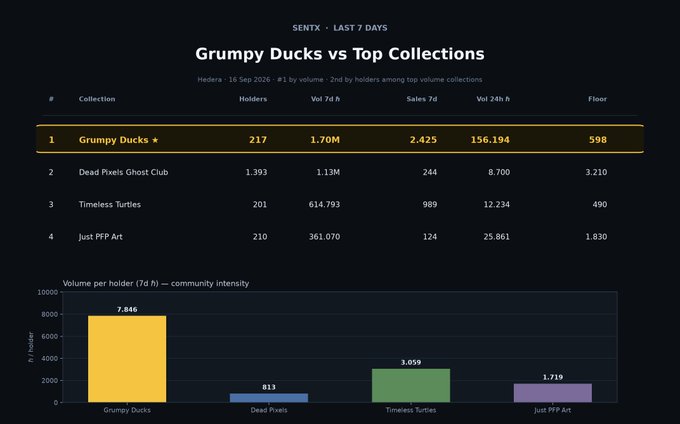Click the chart title Volume per holder

[x=156, y=284]
